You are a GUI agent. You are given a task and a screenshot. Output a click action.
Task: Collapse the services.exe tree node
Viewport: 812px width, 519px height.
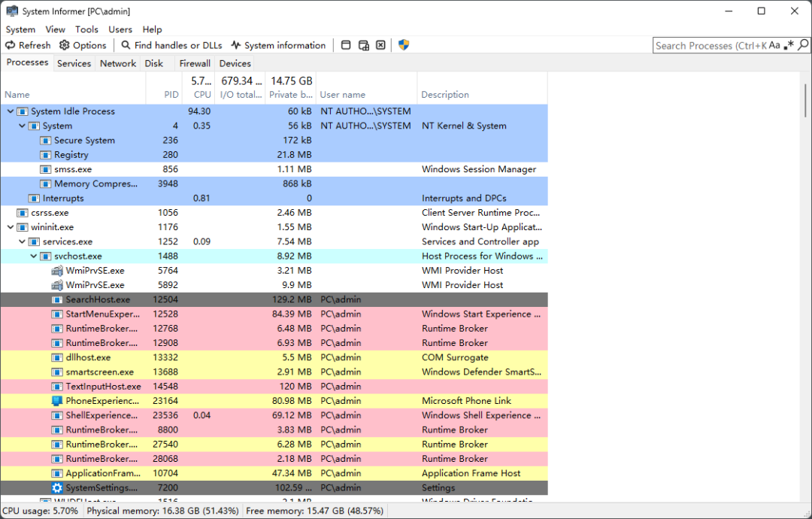click(22, 241)
